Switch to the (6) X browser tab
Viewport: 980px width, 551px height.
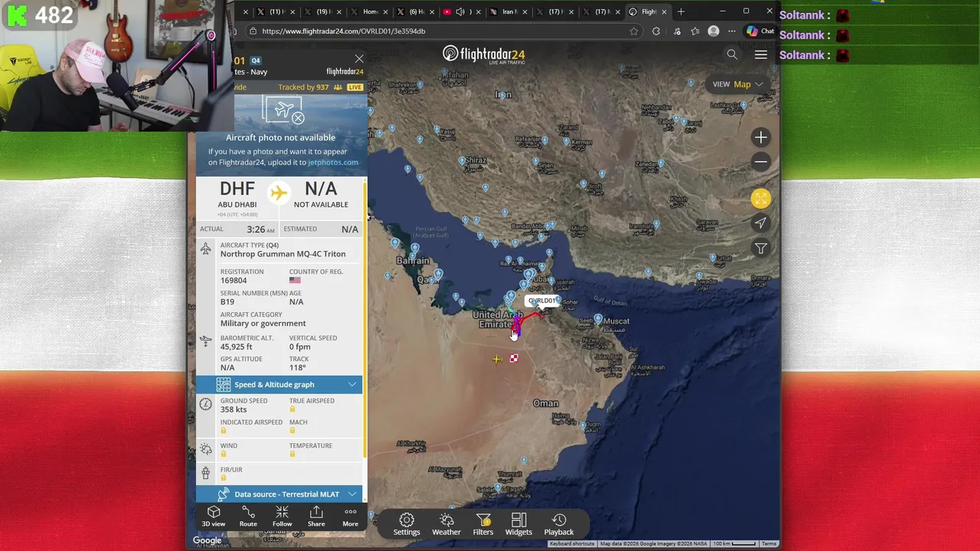pyautogui.click(x=416, y=11)
